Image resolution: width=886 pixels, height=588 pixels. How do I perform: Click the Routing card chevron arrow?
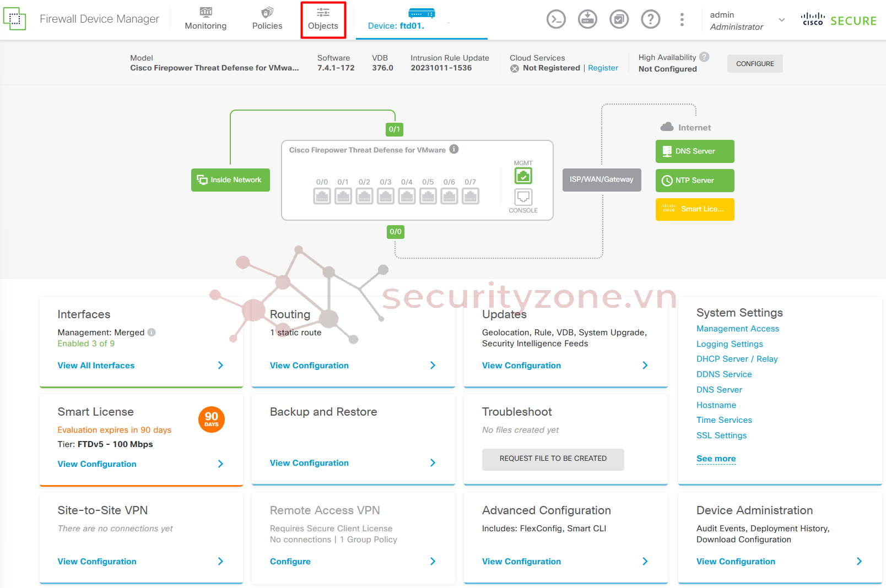click(x=433, y=365)
